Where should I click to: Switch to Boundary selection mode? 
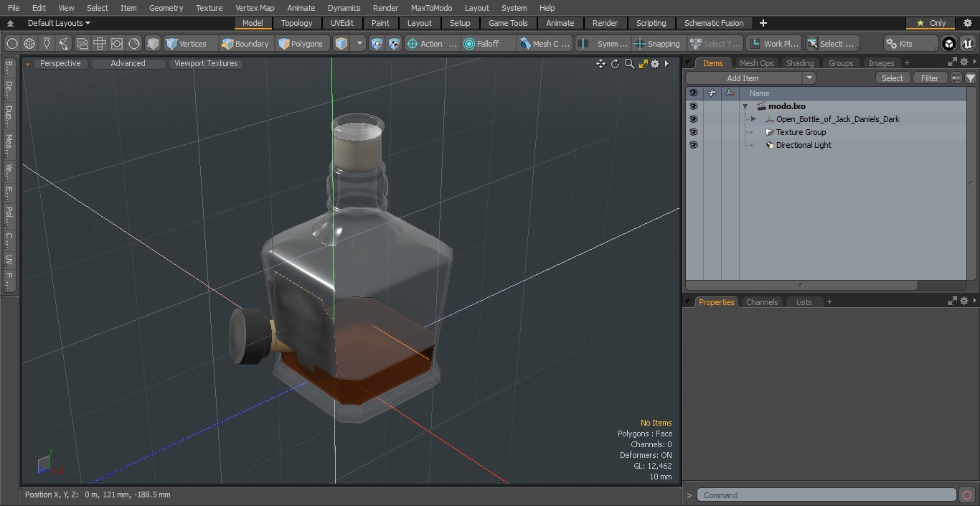(245, 44)
